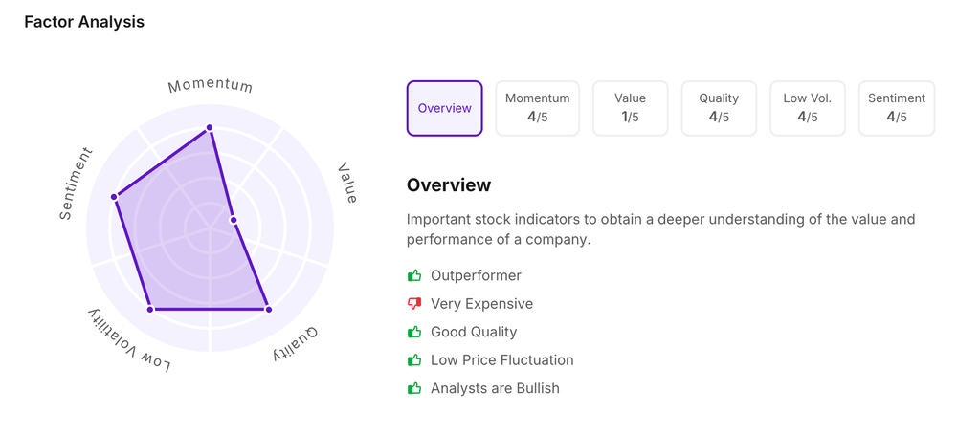Switch to the Momentum 4/5 tab
Screen dimensions: 980x434
pyautogui.click(x=537, y=108)
